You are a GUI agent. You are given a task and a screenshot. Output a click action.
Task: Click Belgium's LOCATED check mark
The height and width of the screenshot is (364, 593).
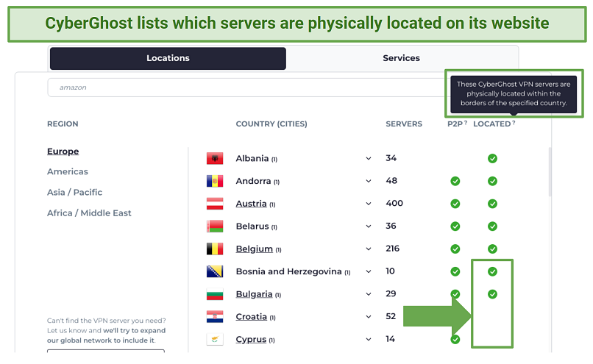[492, 249]
